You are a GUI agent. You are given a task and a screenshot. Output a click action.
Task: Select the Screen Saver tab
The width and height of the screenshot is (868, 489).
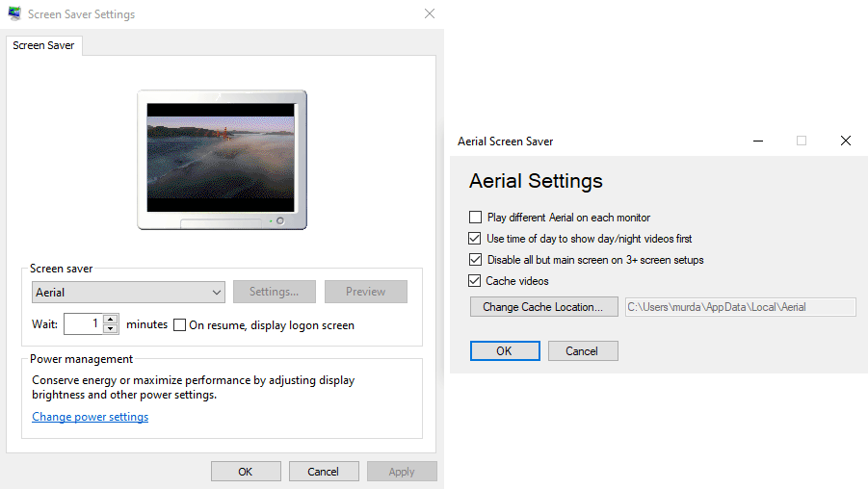point(43,45)
